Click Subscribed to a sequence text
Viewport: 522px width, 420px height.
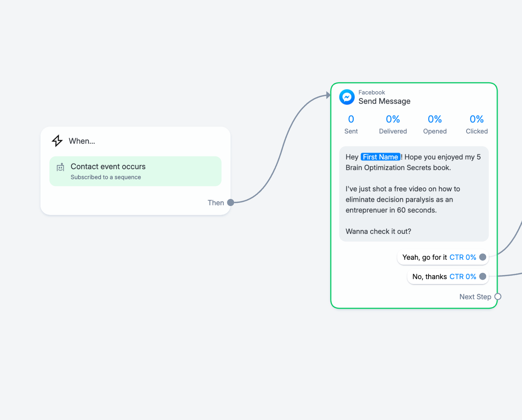(106, 177)
